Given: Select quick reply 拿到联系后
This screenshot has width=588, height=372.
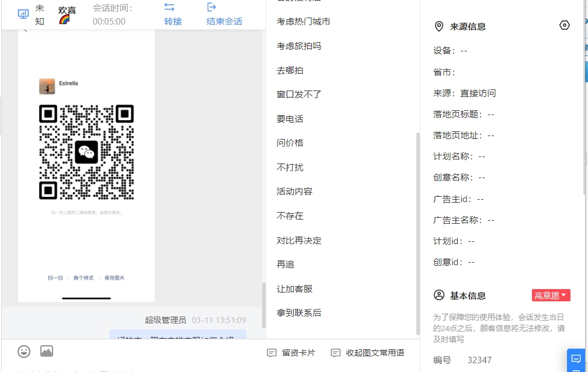Looking at the screenshot, I should click(299, 313).
